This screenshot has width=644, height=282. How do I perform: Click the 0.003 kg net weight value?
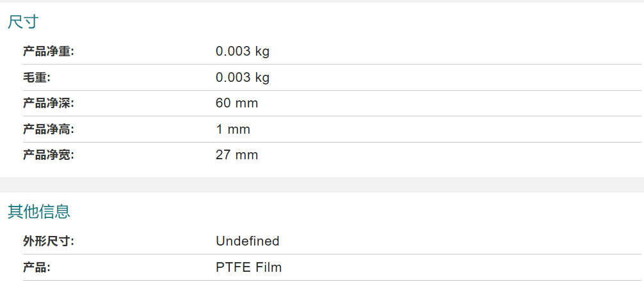[243, 52]
